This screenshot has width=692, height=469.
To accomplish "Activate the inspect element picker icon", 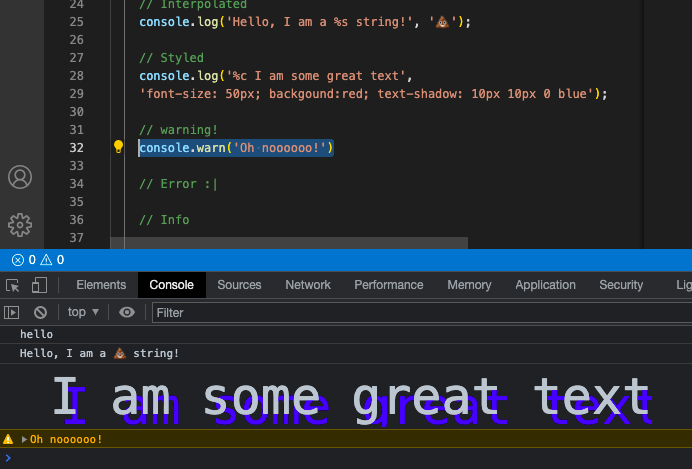I will pyautogui.click(x=13, y=285).
